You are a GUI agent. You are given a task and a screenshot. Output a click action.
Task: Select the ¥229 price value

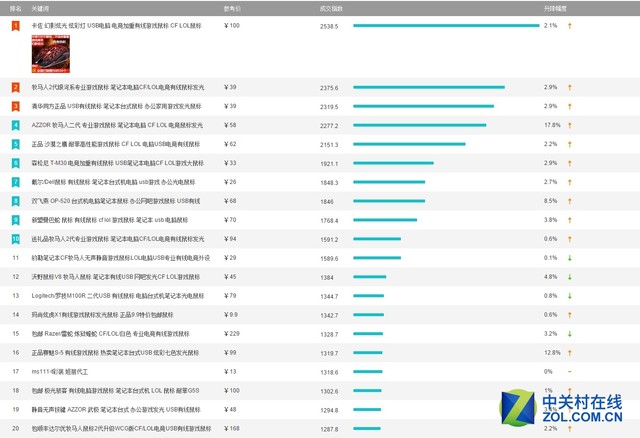pyautogui.click(x=232, y=334)
